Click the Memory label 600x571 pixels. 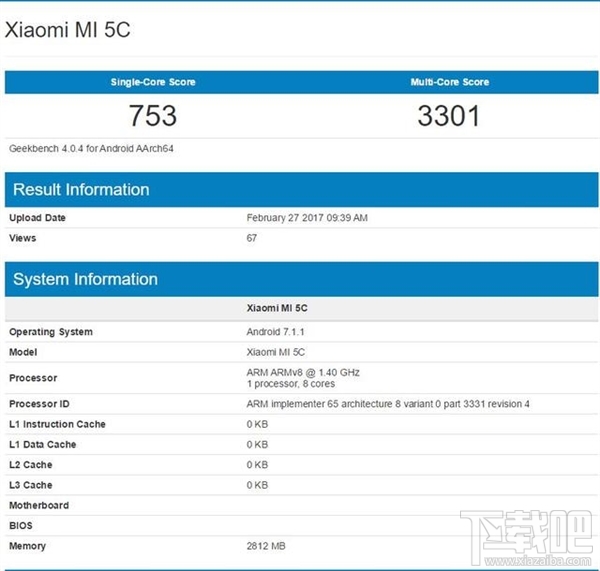point(28,546)
